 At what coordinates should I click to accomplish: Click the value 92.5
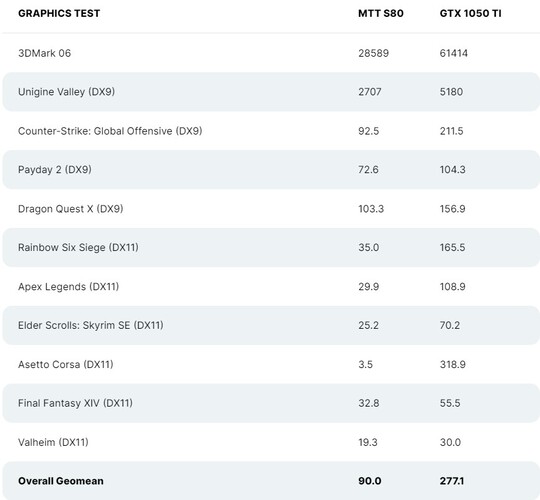pyautogui.click(x=368, y=131)
